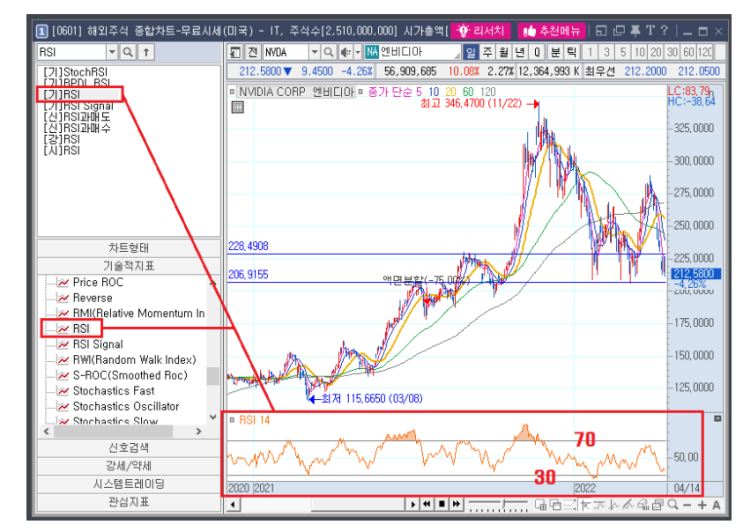Viewport: 743px width, 532px height.
Task: Toggle the minute (분) period button
Action: pos(555,52)
